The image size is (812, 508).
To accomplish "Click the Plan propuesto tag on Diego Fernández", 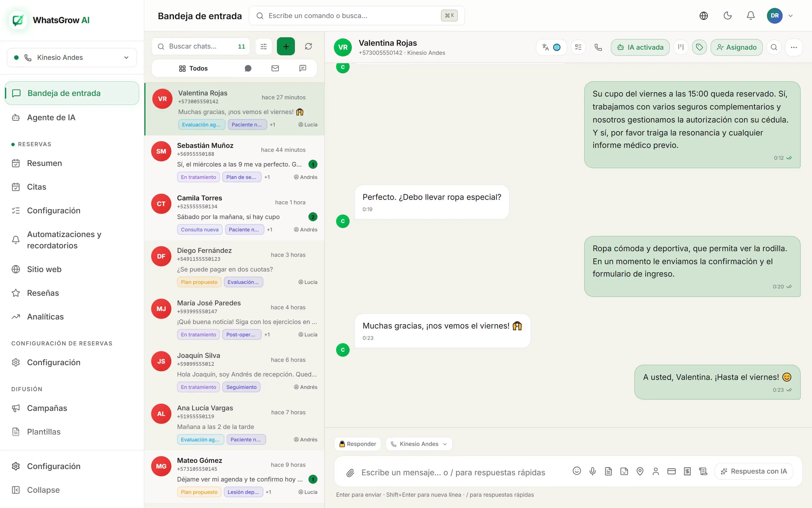I will pyautogui.click(x=199, y=282).
